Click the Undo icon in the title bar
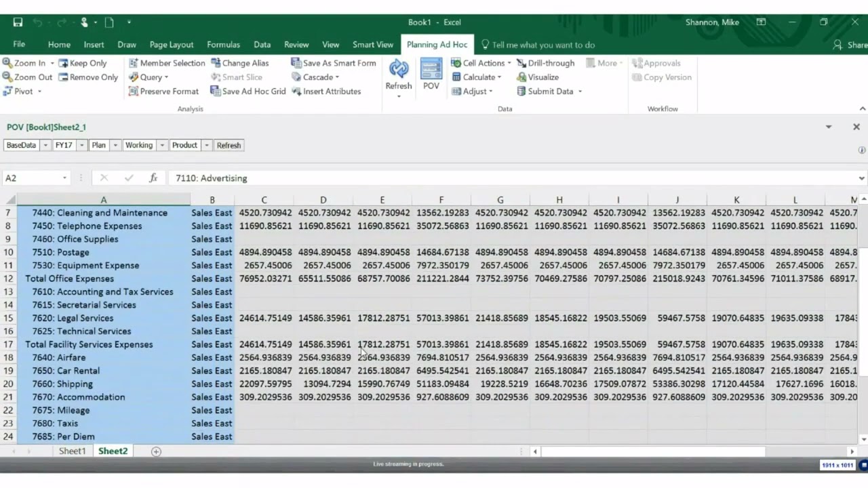The image size is (868, 488). click(x=38, y=22)
